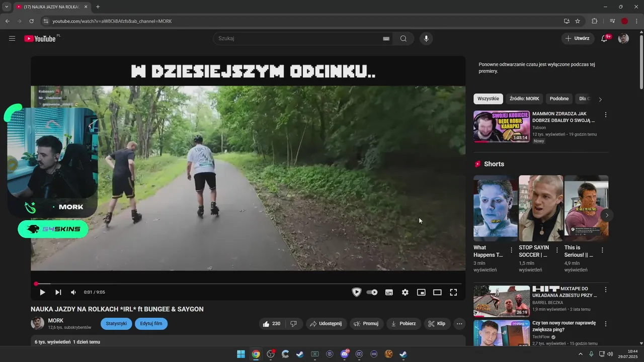Open the site information icon in address bar
This screenshot has height=362, width=644.
[45, 21]
